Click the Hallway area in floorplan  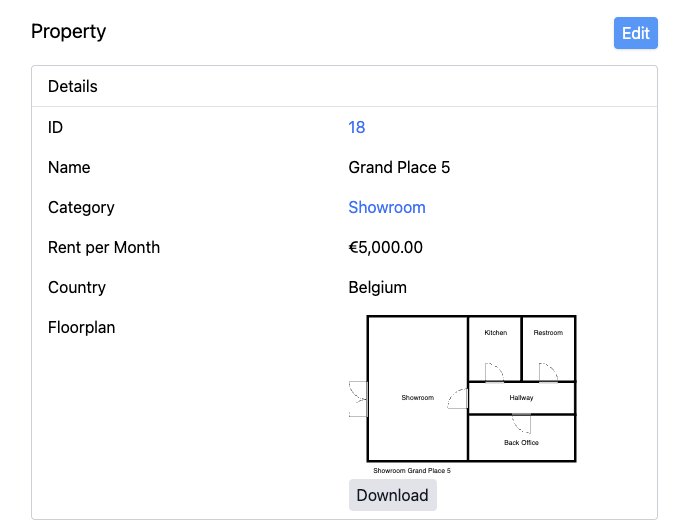(522, 398)
